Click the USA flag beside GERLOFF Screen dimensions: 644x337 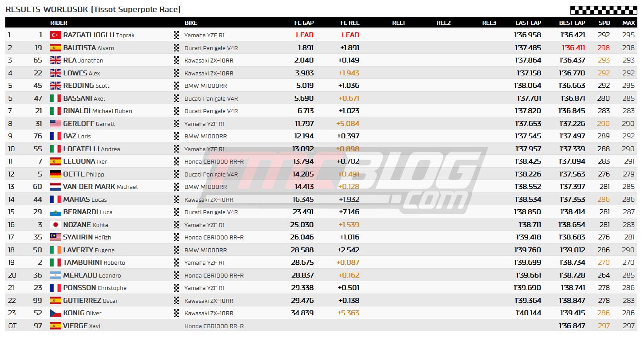click(x=55, y=124)
